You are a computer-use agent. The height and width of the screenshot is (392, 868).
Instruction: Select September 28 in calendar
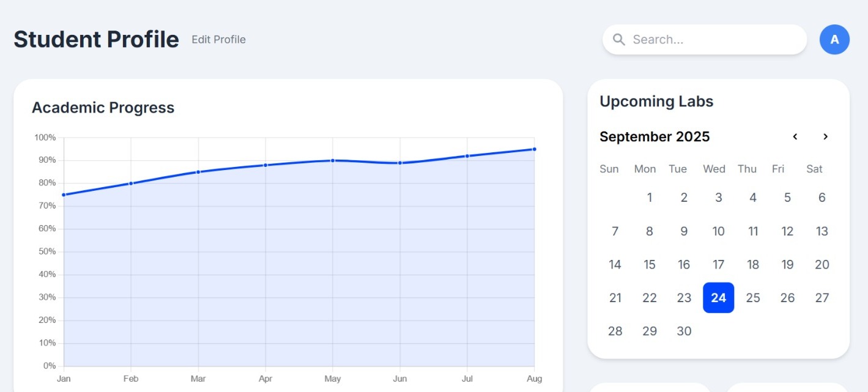click(615, 331)
